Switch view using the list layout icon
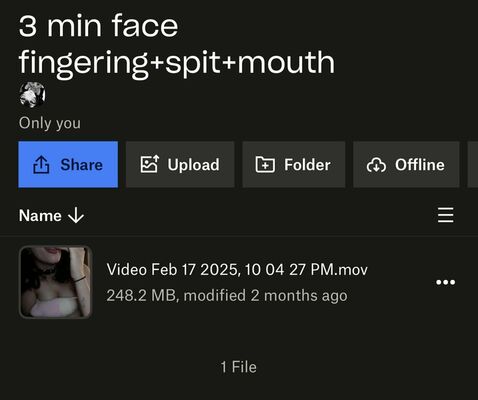 (445, 215)
